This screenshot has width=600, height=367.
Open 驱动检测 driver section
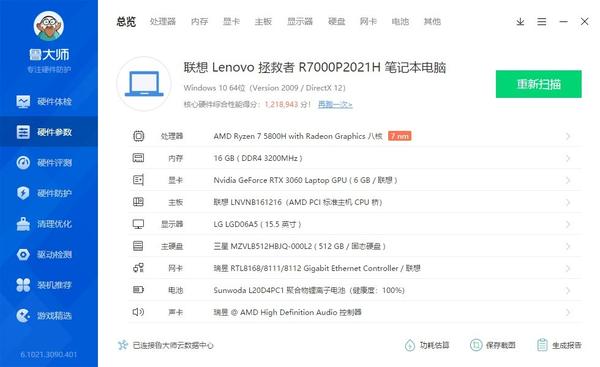pyautogui.click(x=49, y=254)
